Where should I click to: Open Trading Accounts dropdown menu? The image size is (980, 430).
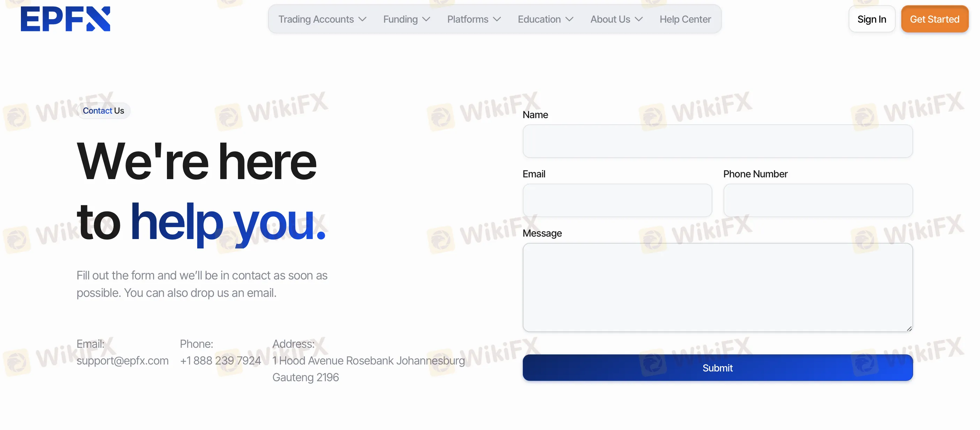point(322,19)
